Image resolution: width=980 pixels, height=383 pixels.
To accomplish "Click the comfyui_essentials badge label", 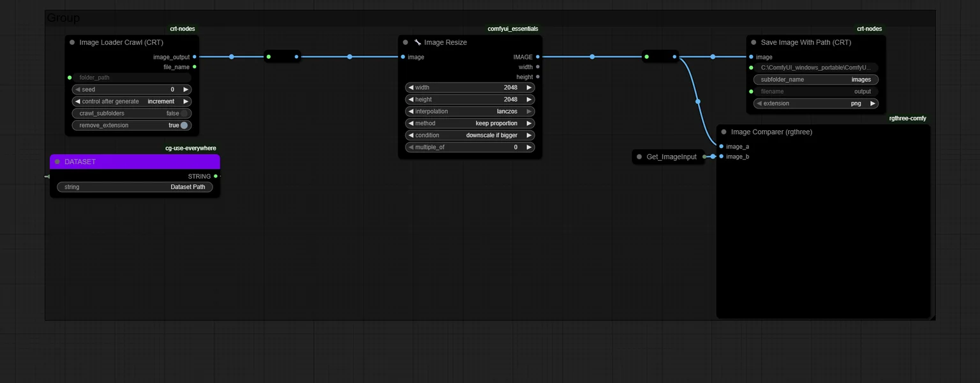I will [513, 29].
